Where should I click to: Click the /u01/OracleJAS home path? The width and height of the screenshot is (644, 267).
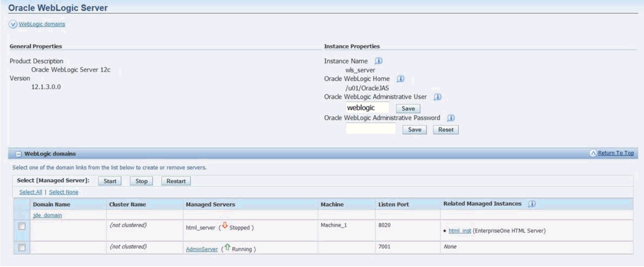367,88
